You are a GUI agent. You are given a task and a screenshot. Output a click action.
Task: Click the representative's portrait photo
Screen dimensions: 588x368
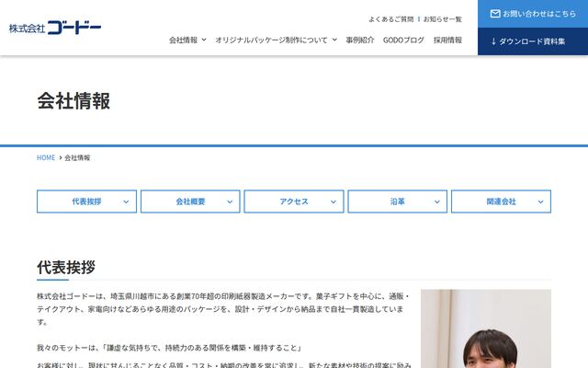click(486, 328)
